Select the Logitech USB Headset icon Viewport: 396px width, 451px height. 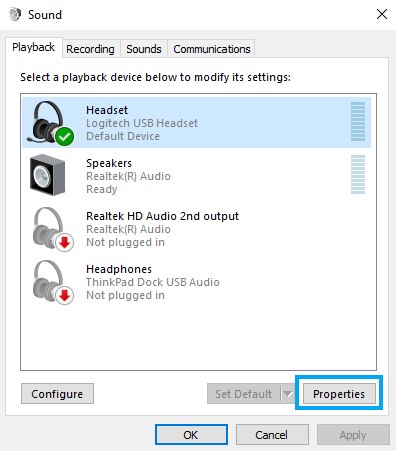click(x=51, y=123)
